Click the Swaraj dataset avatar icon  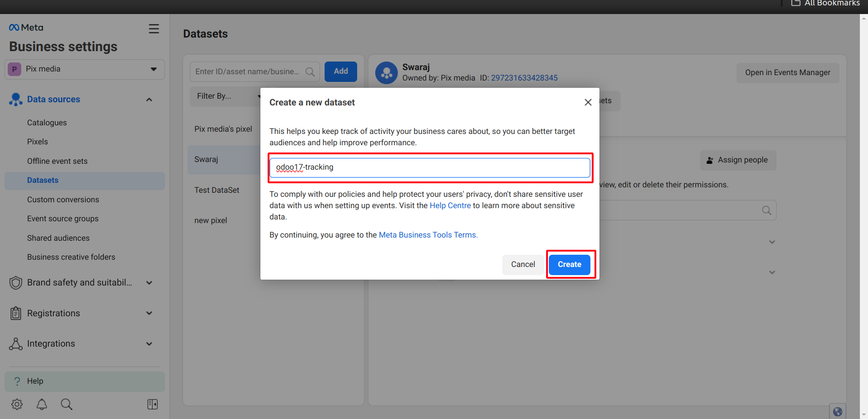click(387, 72)
